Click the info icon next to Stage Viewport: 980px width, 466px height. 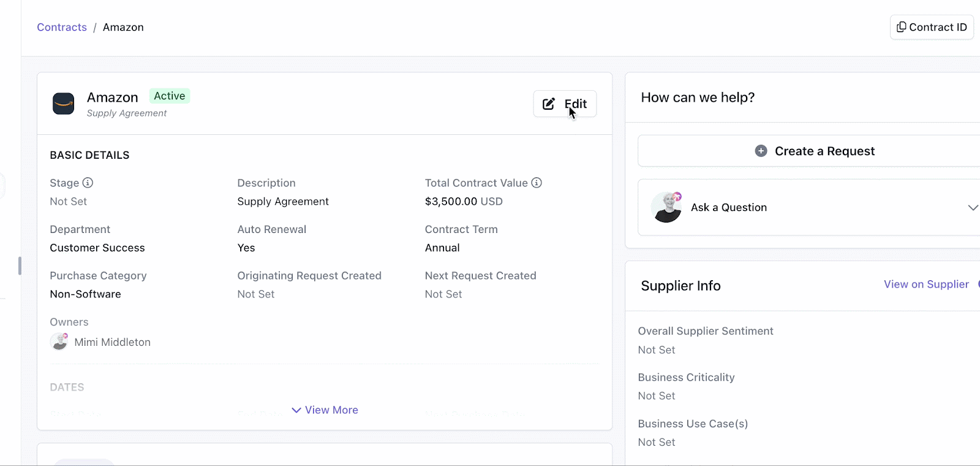click(88, 183)
